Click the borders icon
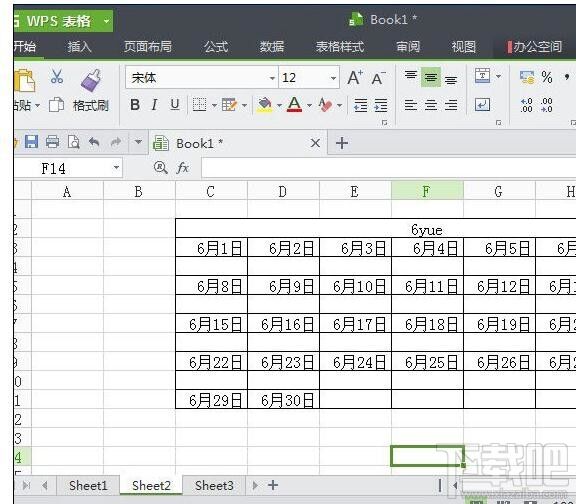The image size is (576, 504). pyautogui.click(x=199, y=105)
